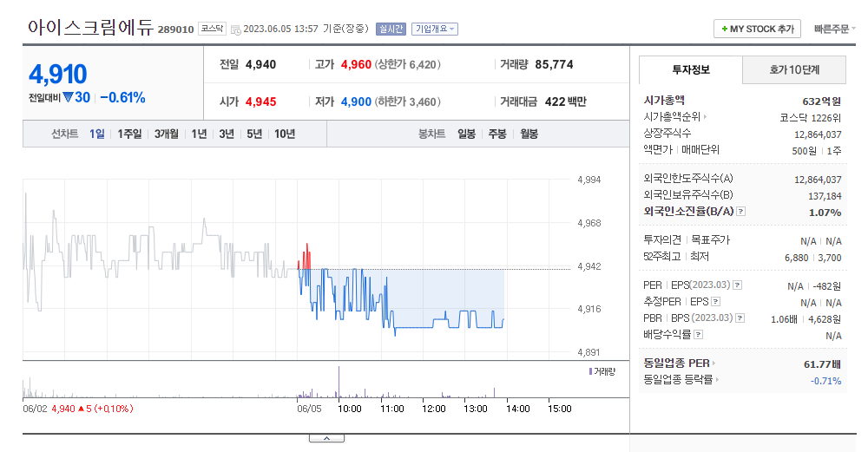The height and width of the screenshot is (452, 868).
Task: Click the help icon next to EPS(2023.03)
Action: pyautogui.click(x=737, y=285)
